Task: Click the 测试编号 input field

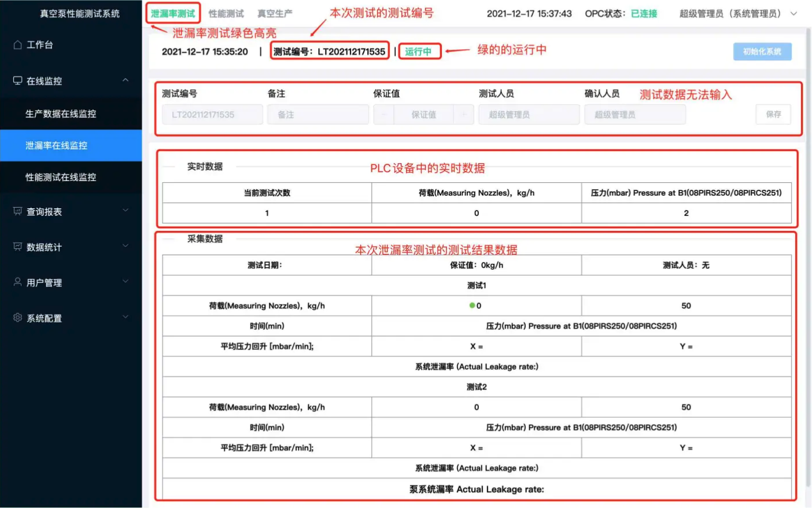Action: pyautogui.click(x=212, y=115)
